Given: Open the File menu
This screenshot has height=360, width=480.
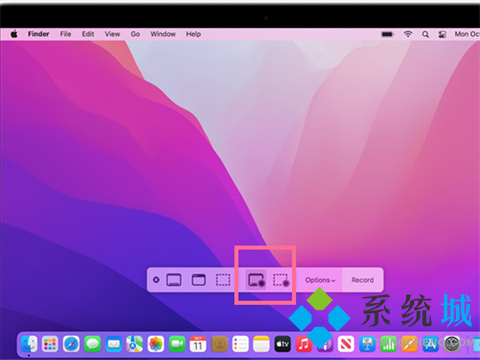Looking at the screenshot, I should [66, 34].
